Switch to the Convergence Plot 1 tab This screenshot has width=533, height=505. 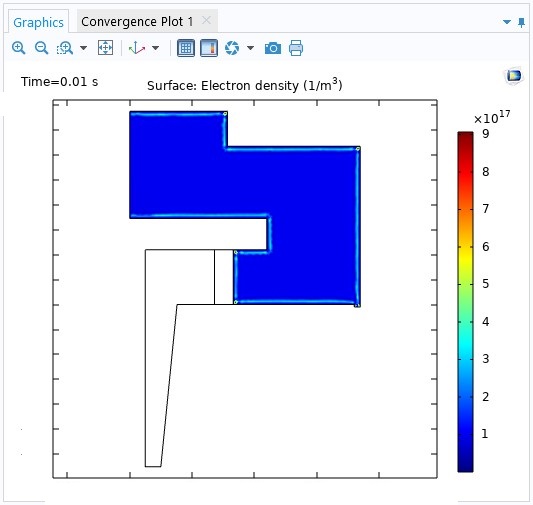[137, 22]
